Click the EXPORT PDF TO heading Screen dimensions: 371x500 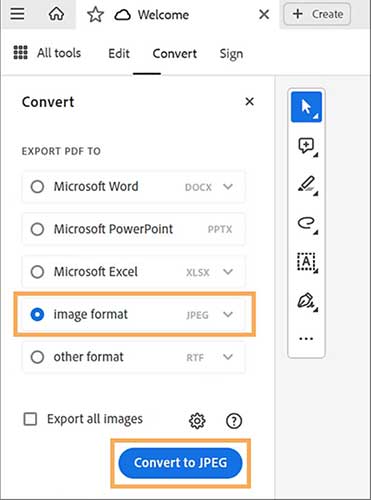click(x=61, y=151)
